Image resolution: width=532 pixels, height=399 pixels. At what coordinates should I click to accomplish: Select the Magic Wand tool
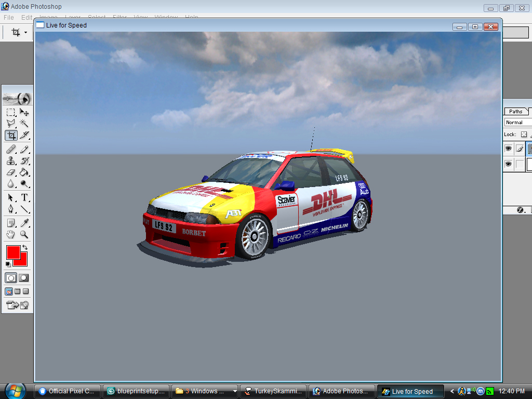click(24, 124)
